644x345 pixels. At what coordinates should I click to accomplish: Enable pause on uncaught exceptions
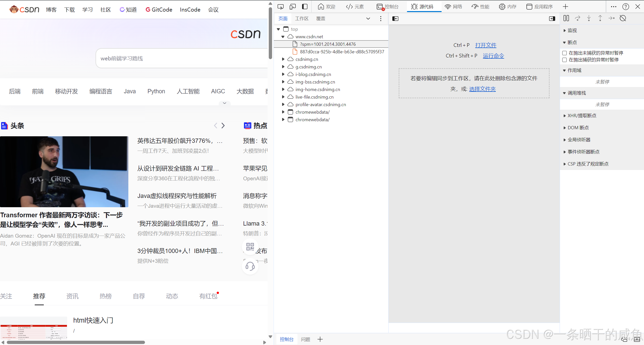click(x=564, y=53)
